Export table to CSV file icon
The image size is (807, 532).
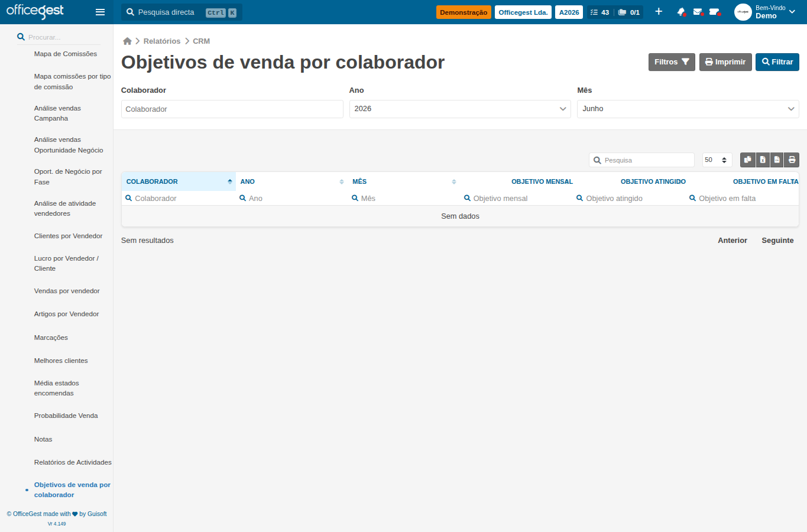(x=777, y=160)
